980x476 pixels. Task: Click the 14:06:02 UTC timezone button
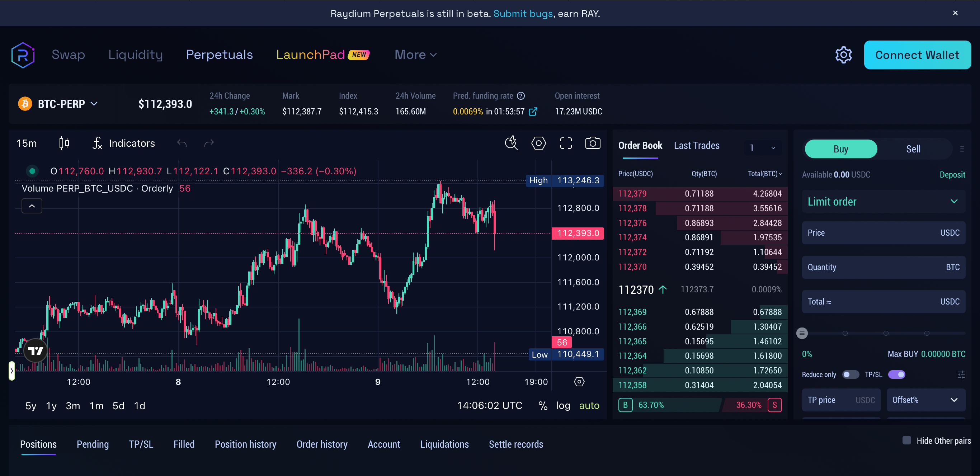pyautogui.click(x=489, y=406)
